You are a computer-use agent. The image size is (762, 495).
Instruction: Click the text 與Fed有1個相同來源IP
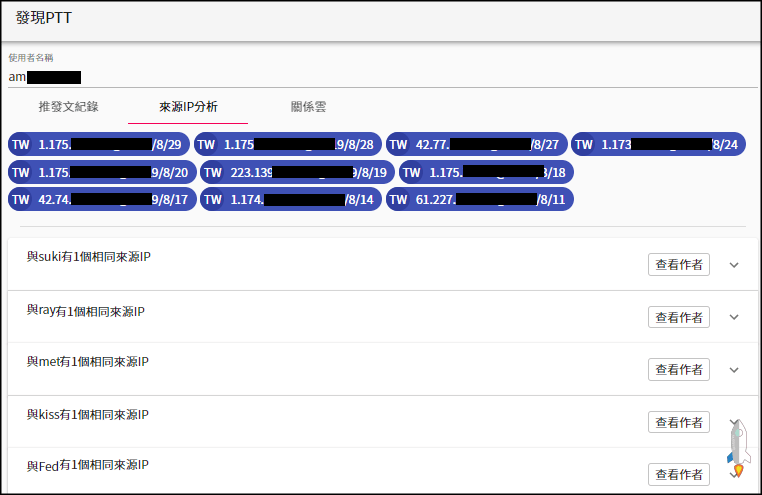87,465
